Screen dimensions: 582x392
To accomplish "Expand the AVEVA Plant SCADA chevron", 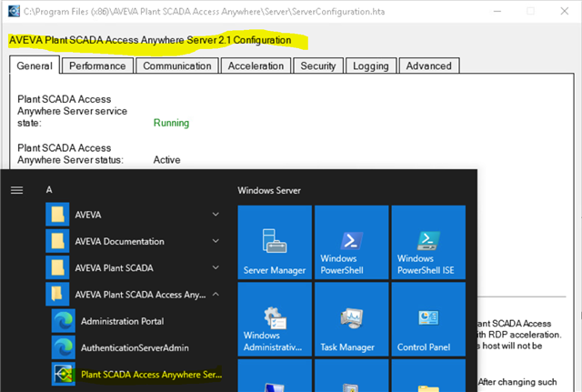I will point(216,267).
